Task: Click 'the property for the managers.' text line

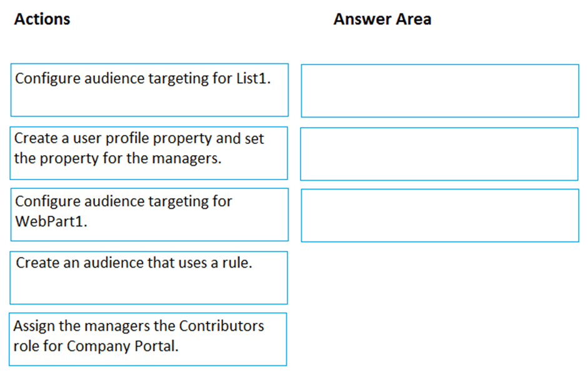Action: coord(117,158)
